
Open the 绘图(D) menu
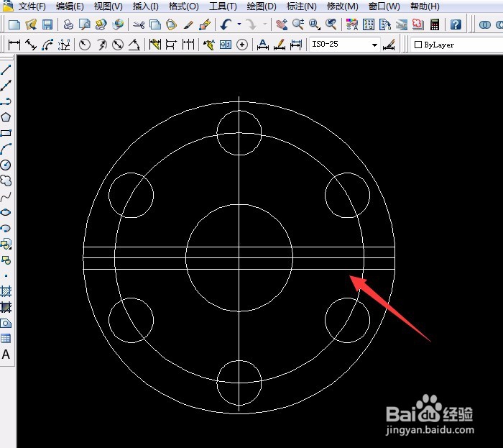[x=261, y=6]
